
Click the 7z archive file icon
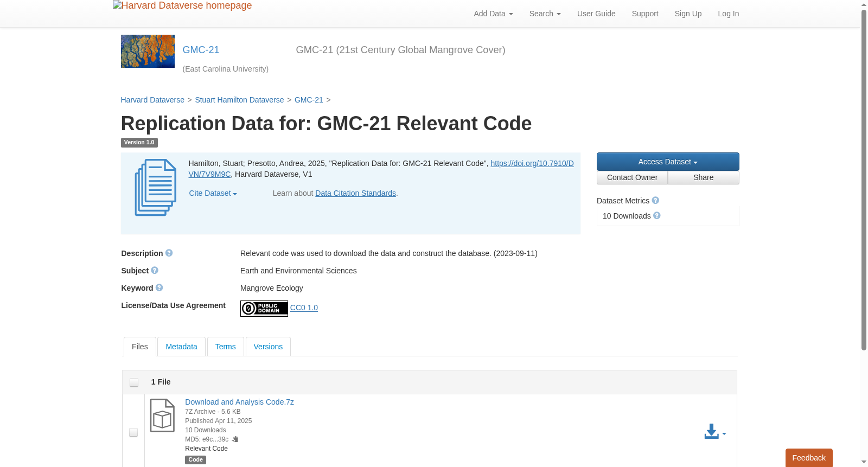tap(162, 415)
